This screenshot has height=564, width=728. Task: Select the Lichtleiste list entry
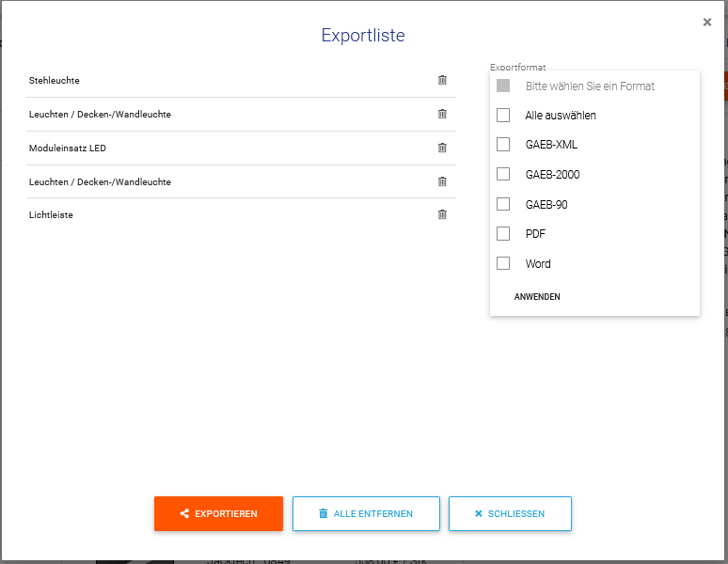[51, 215]
